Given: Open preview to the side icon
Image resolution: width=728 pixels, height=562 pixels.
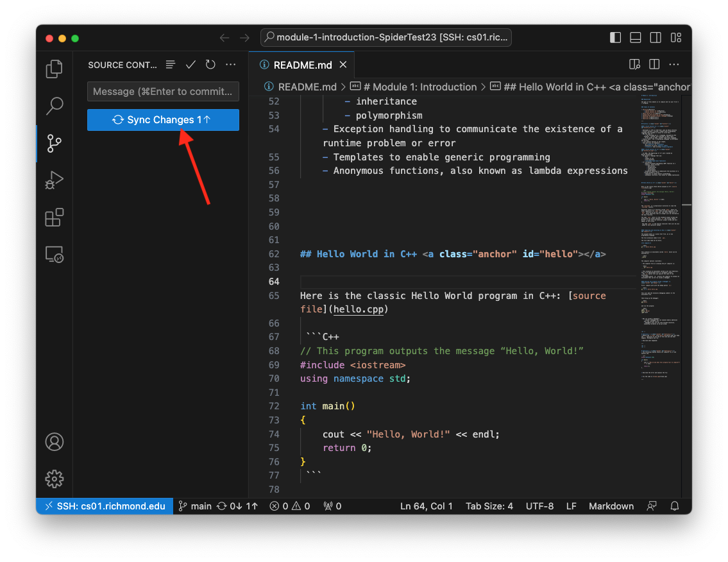Looking at the screenshot, I should pyautogui.click(x=634, y=65).
